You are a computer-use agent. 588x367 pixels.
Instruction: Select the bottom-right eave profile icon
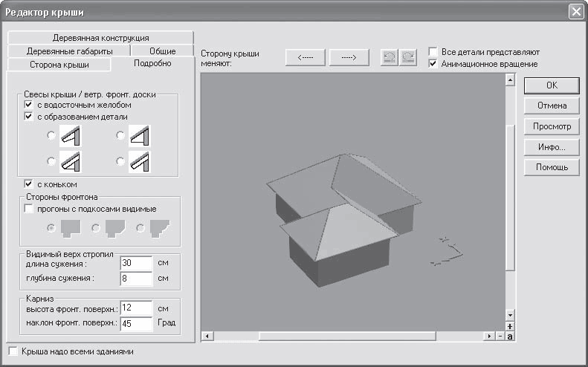click(140, 161)
